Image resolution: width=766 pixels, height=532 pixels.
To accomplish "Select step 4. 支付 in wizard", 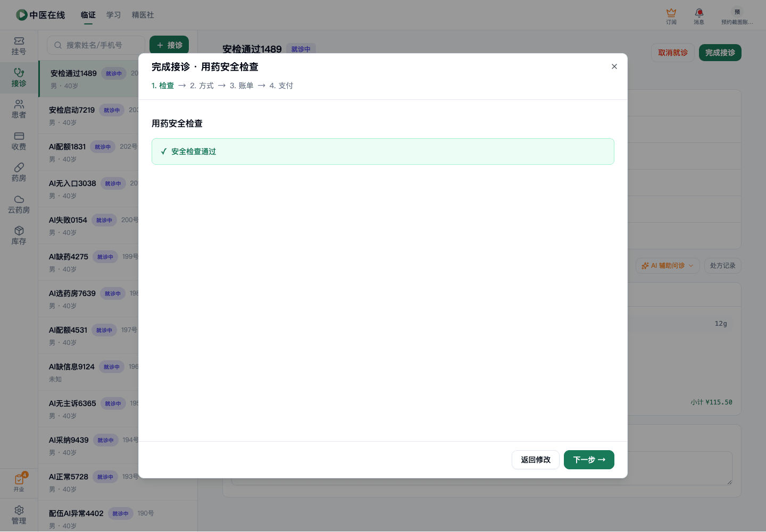I will [281, 86].
